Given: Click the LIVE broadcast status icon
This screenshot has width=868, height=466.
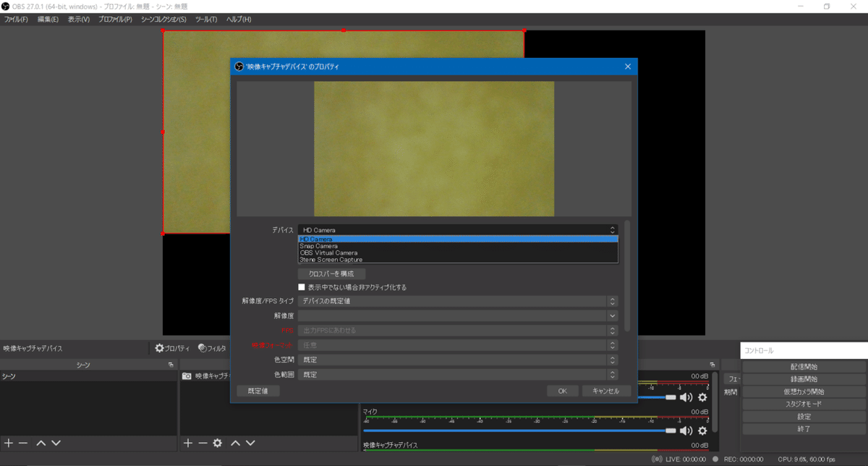Looking at the screenshot, I should (x=657, y=459).
